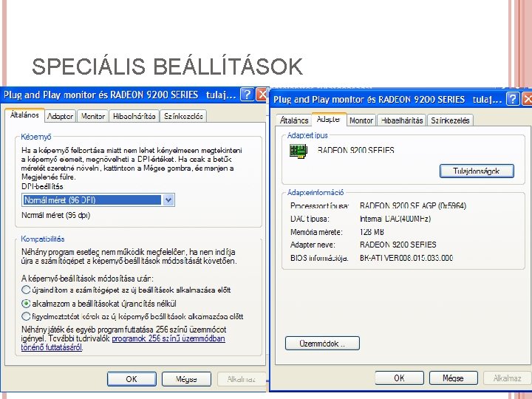Open Hibaelhárítás tab in left dialog

[134, 116]
